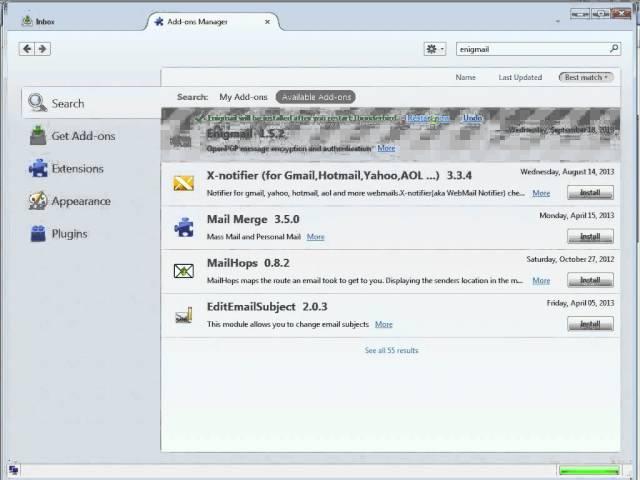The height and width of the screenshot is (480, 640).
Task: Install the X-notifier add-on
Action: coord(590,192)
